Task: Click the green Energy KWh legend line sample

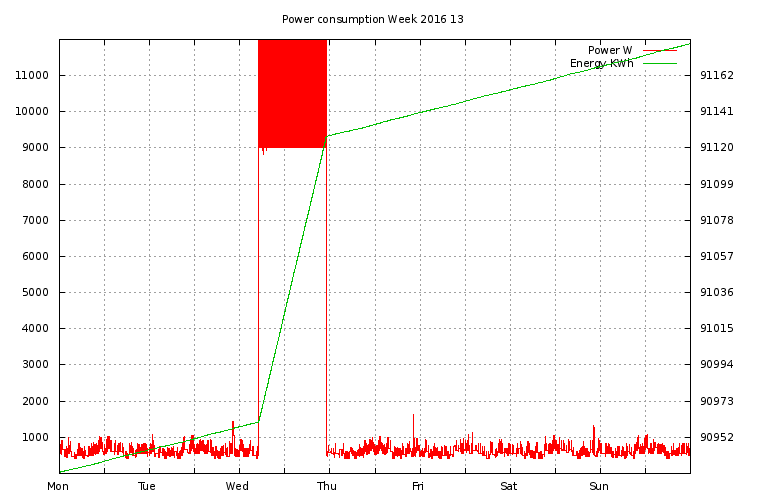Action: click(660, 64)
